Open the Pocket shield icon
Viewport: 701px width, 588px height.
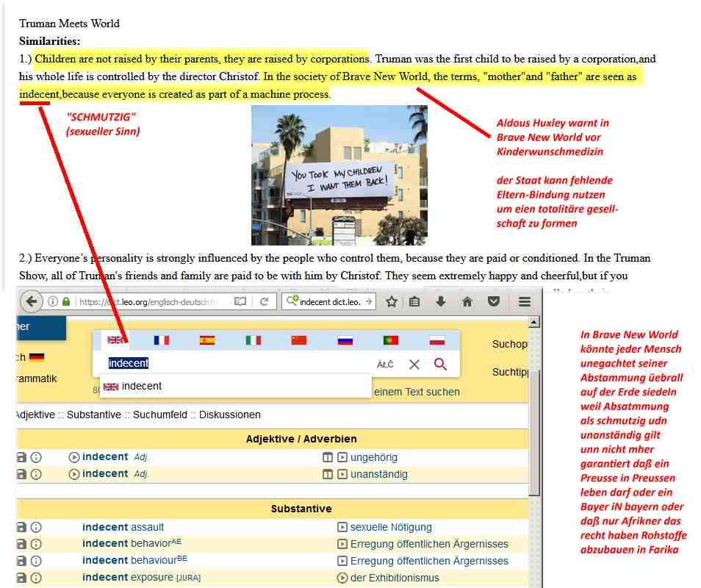pos(494,302)
